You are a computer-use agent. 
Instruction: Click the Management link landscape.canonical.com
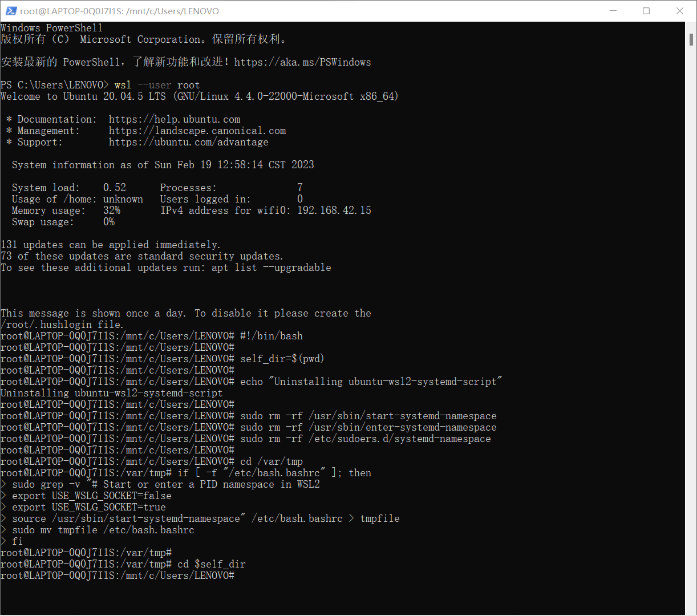pyautogui.click(x=197, y=130)
